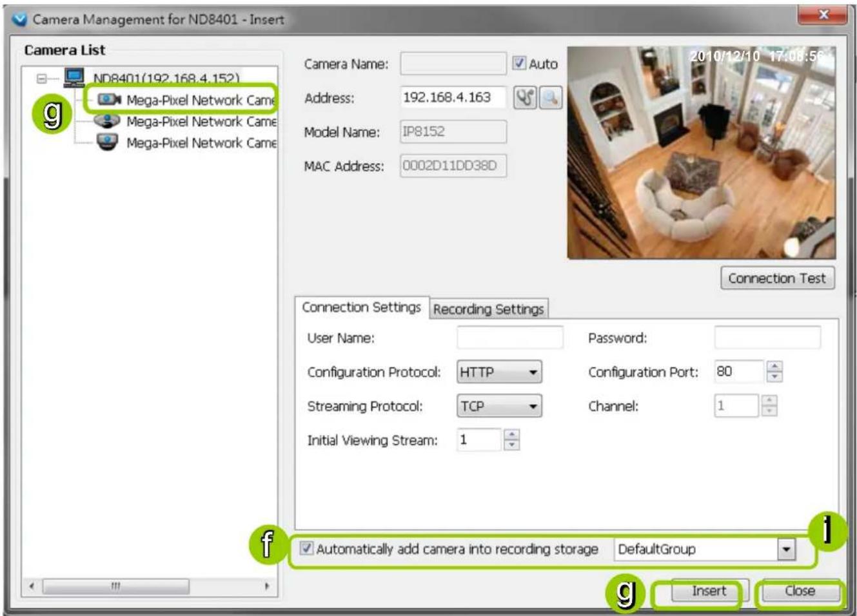Toggle the Auto camera name checkbox
The width and height of the screenshot is (857, 616).
point(519,63)
